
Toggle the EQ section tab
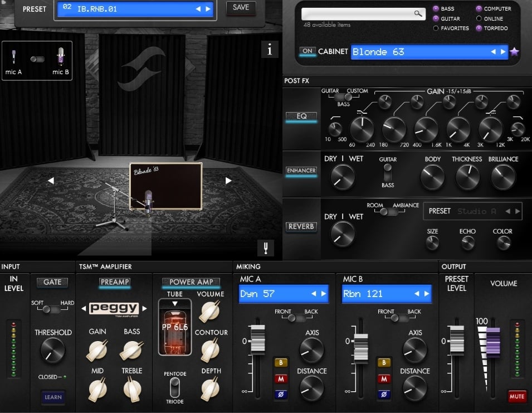tap(301, 116)
